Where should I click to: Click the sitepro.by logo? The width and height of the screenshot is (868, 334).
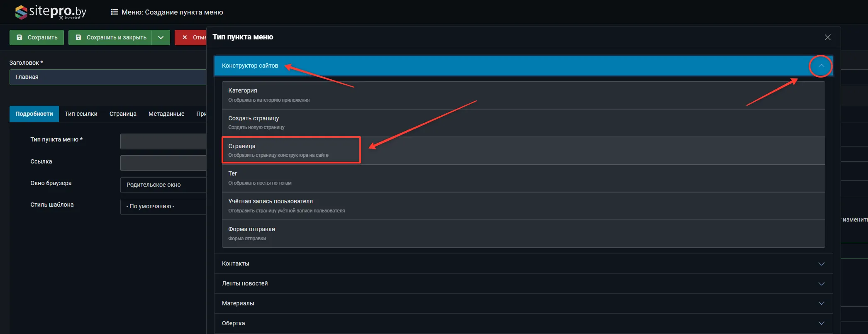point(51,12)
